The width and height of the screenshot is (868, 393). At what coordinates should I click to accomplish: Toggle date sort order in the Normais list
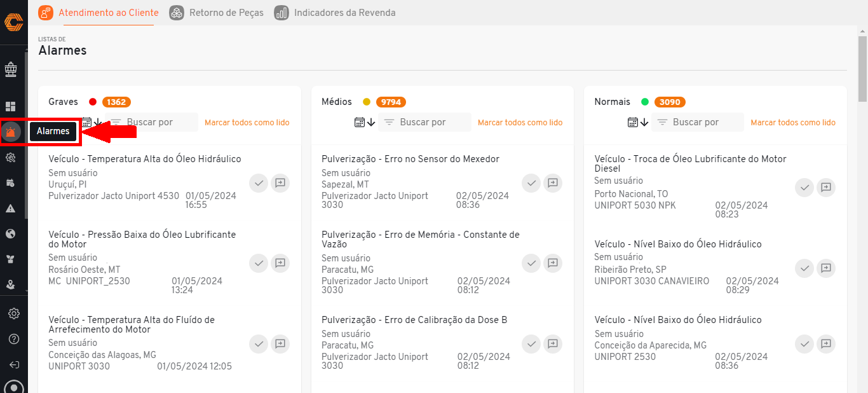click(638, 122)
